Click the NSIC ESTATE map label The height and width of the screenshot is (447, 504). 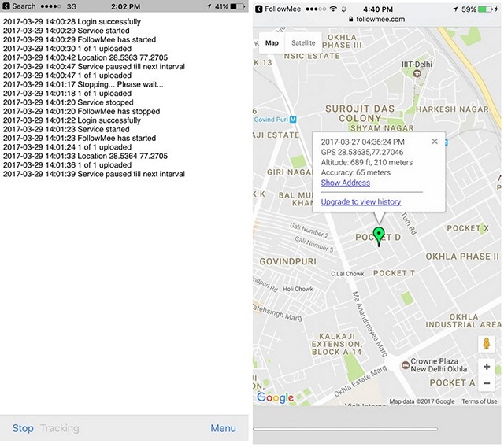[x=312, y=56]
